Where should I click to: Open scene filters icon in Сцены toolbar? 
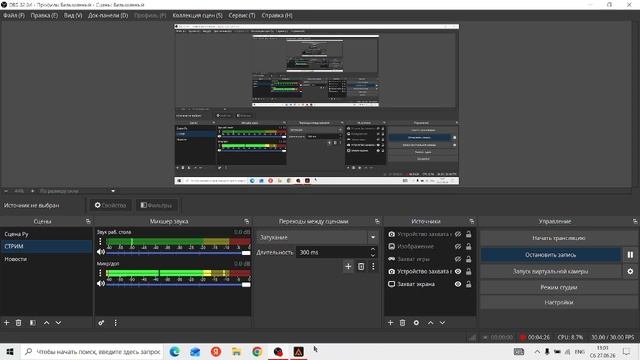33,323
